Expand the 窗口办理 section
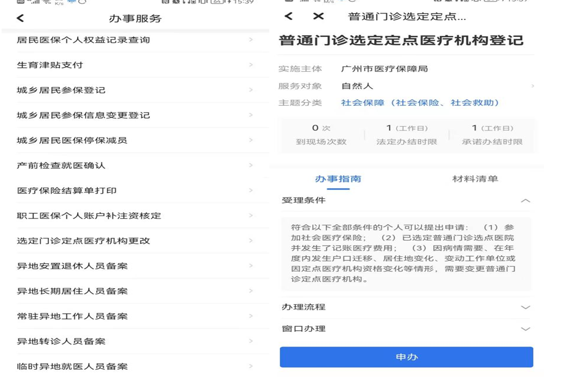 coord(525,329)
